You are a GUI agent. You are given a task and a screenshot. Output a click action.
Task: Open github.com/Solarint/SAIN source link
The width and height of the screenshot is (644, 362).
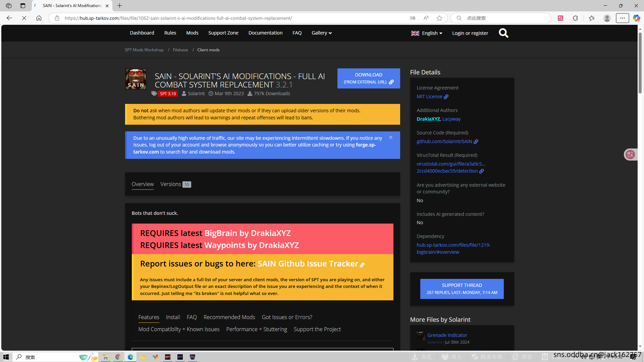447,141
